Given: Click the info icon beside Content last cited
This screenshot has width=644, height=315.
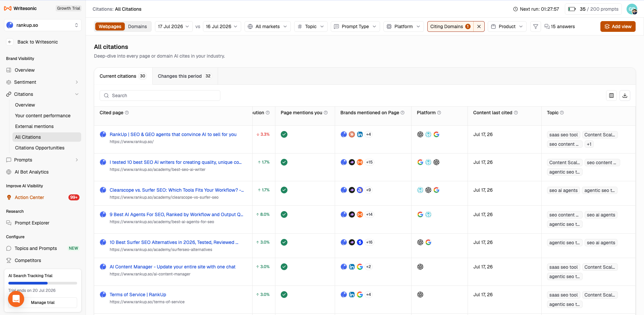Looking at the screenshot, I should click(516, 113).
